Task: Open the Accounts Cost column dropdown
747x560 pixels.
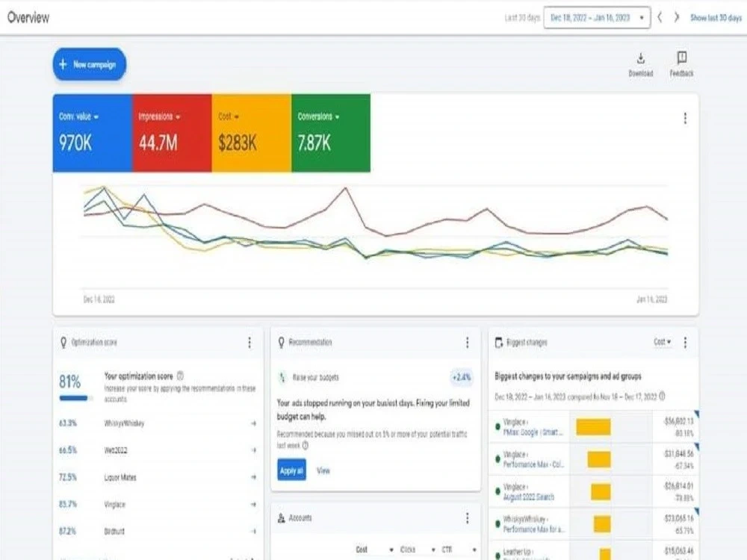Action: (x=375, y=550)
